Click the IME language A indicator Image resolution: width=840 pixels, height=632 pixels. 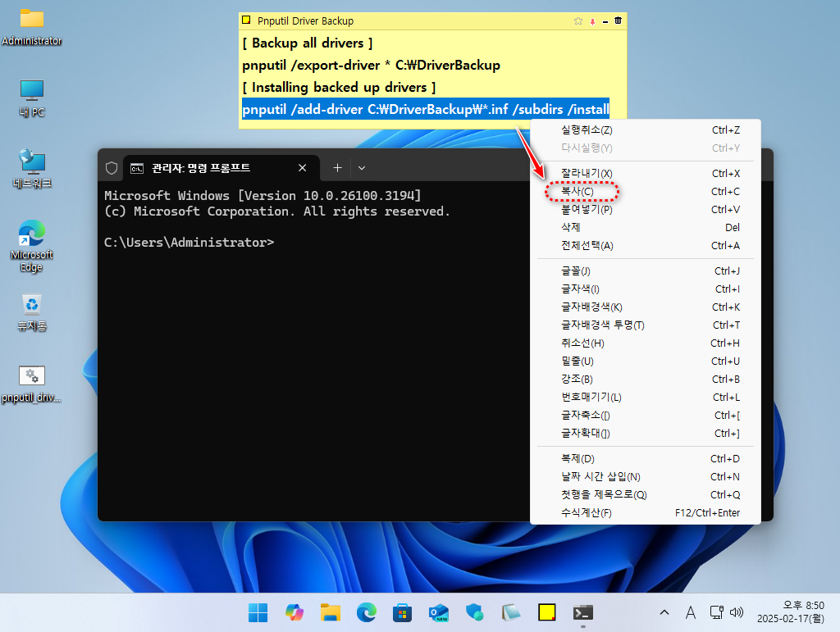tap(691, 612)
